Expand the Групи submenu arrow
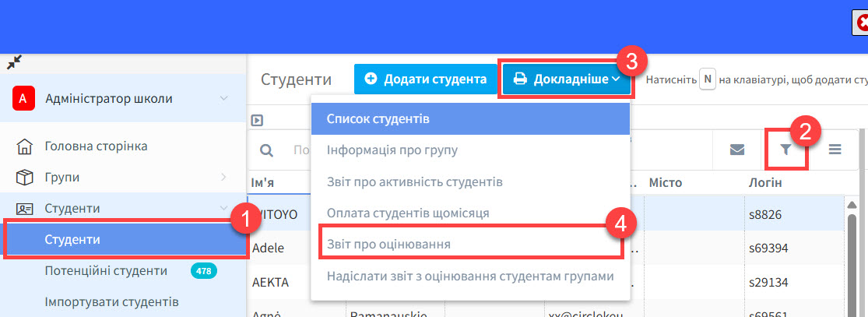This screenshot has height=317, width=868. (223, 177)
